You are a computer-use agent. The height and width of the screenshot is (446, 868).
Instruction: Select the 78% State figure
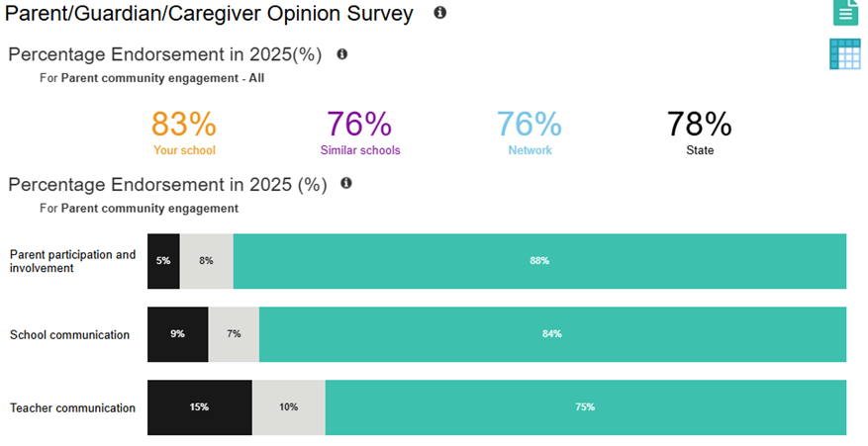699,125
